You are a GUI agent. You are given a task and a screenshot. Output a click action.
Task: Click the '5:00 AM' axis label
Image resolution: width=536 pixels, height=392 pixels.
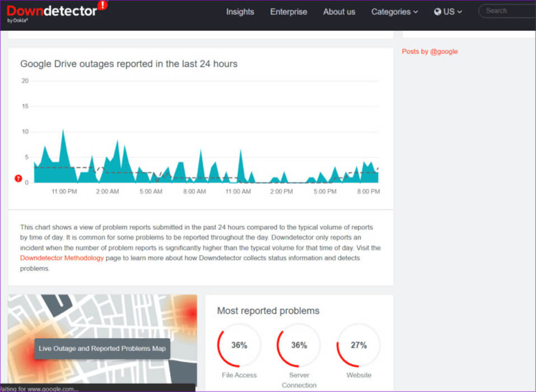coord(151,192)
